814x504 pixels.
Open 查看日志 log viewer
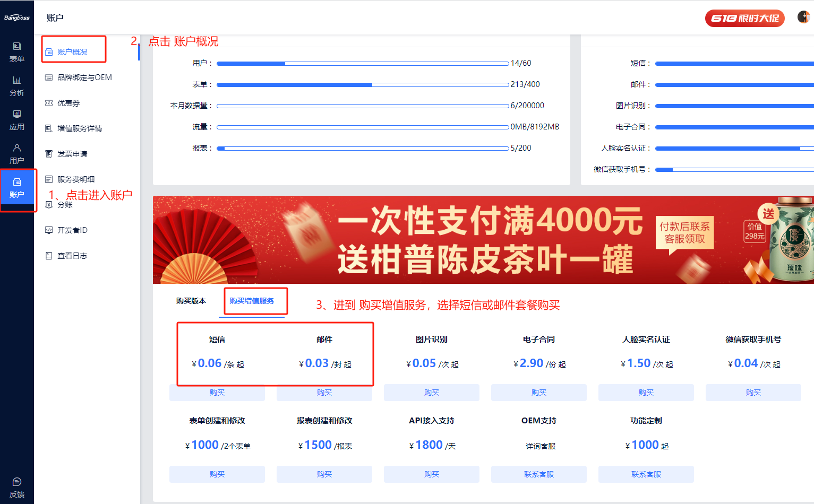point(72,256)
